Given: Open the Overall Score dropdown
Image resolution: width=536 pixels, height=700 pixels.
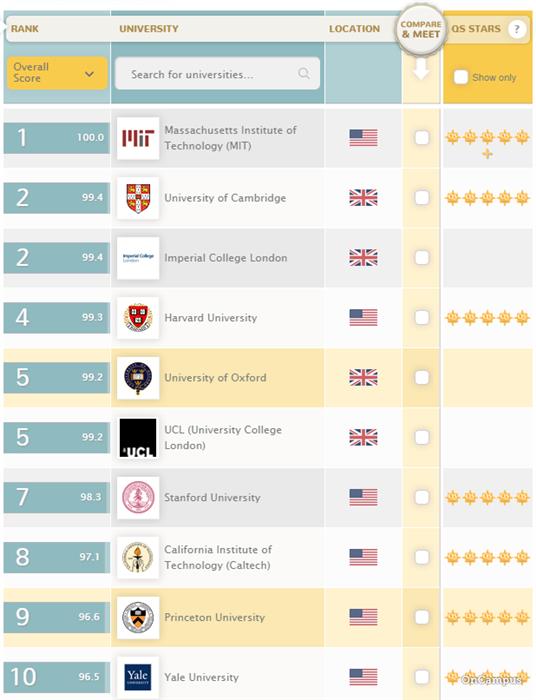Looking at the screenshot, I should click(57, 73).
